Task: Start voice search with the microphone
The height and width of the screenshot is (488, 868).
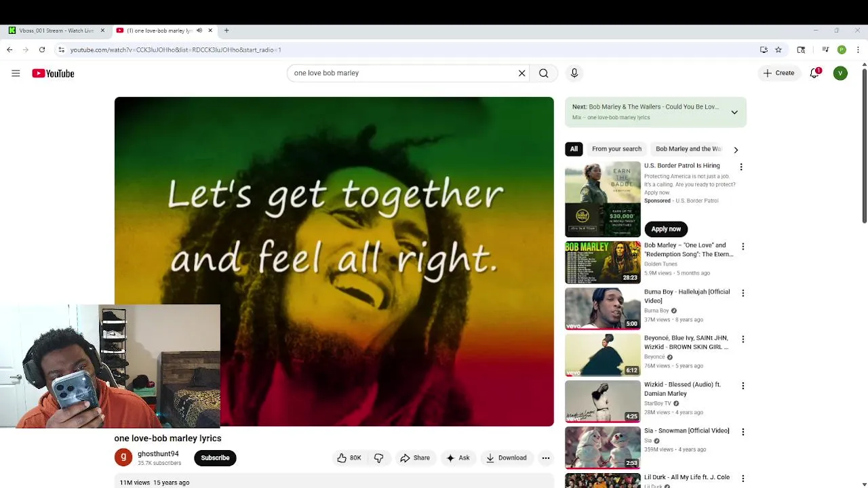Action: [574, 73]
